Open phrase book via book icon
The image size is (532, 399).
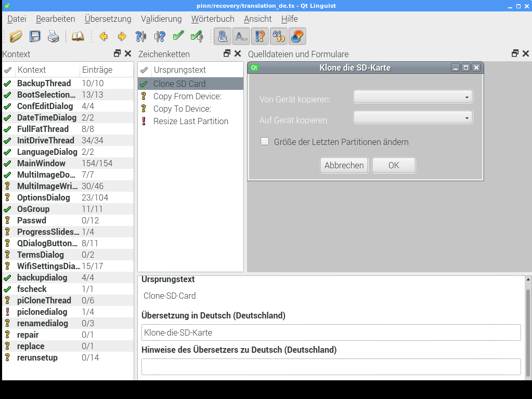tap(77, 36)
